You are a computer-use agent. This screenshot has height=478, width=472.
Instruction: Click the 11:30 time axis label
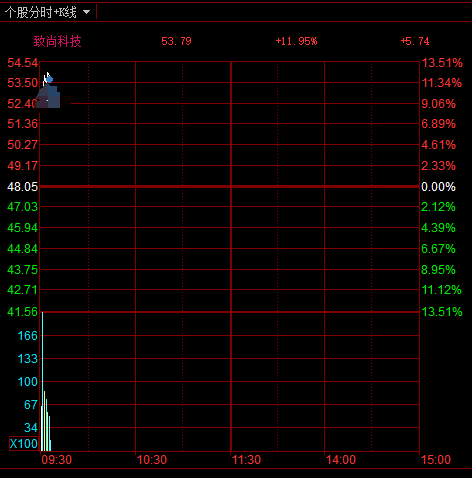pyautogui.click(x=246, y=460)
